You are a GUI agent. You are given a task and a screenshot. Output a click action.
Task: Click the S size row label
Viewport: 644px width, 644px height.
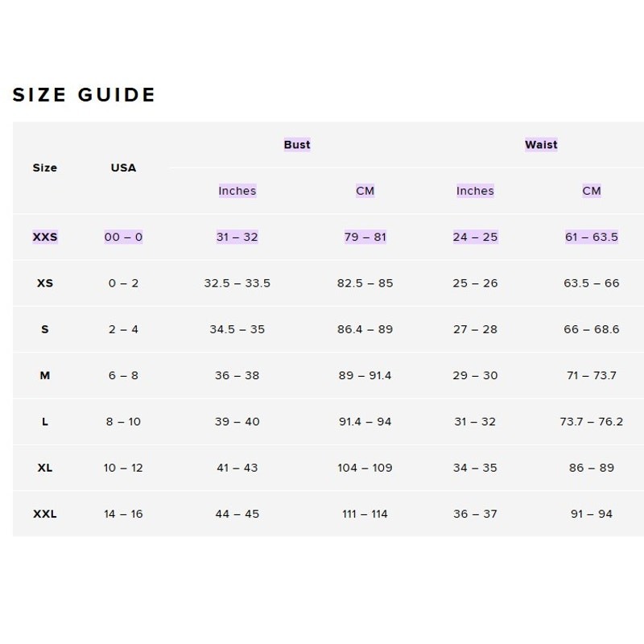click(45, 329)
